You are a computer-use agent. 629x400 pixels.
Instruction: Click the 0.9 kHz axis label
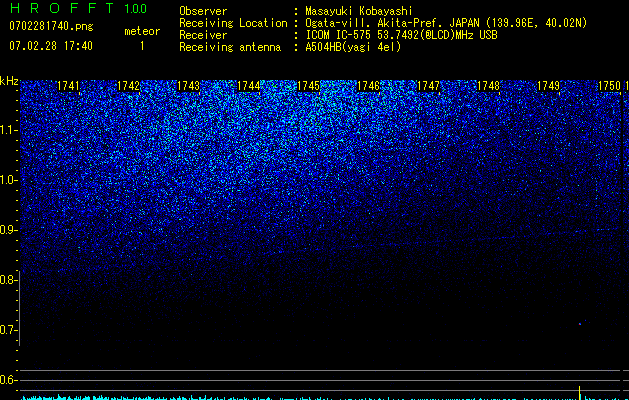(x=9, y=230)
